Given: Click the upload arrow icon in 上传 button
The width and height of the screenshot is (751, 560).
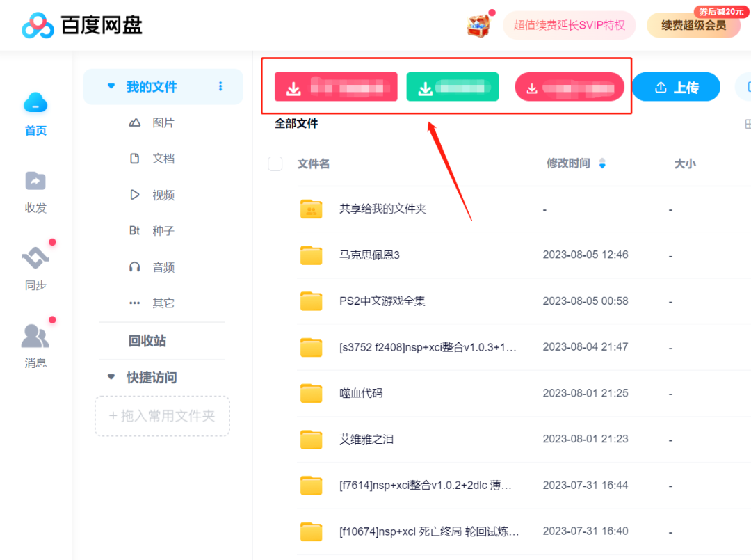Looking at the screenshot, I should click(x=661, y=87).
